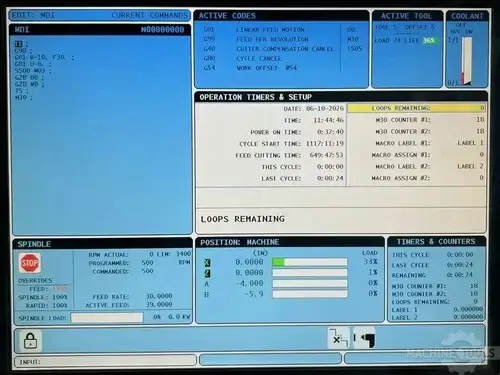Click the B axis position value -5.9
This screenshot has width=500, height=375.
point(253,294)
